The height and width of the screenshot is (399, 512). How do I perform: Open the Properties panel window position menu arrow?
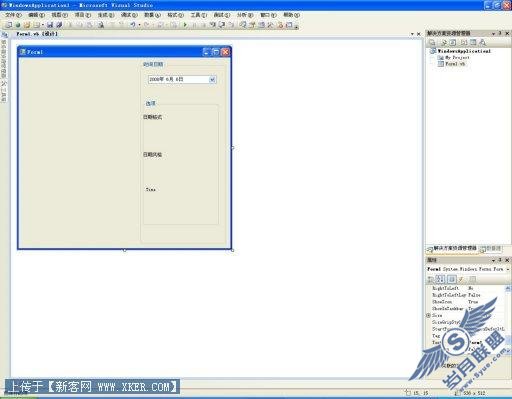[493, 260]
